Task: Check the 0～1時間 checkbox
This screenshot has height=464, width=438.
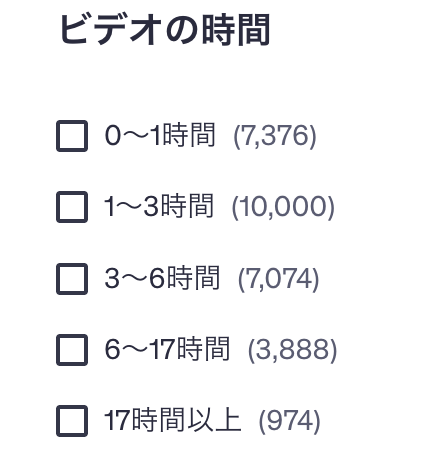Action: coord(72,136)
